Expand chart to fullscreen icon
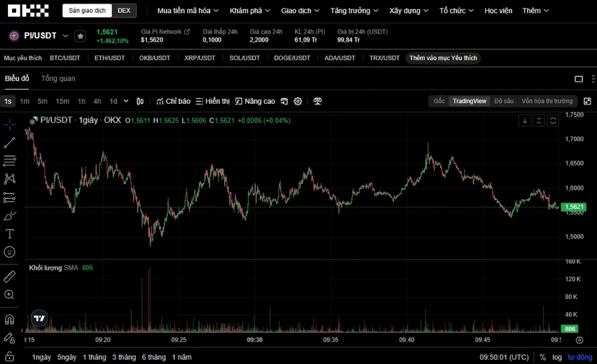Screen dimensions: 597x364 tap(587, 101)
